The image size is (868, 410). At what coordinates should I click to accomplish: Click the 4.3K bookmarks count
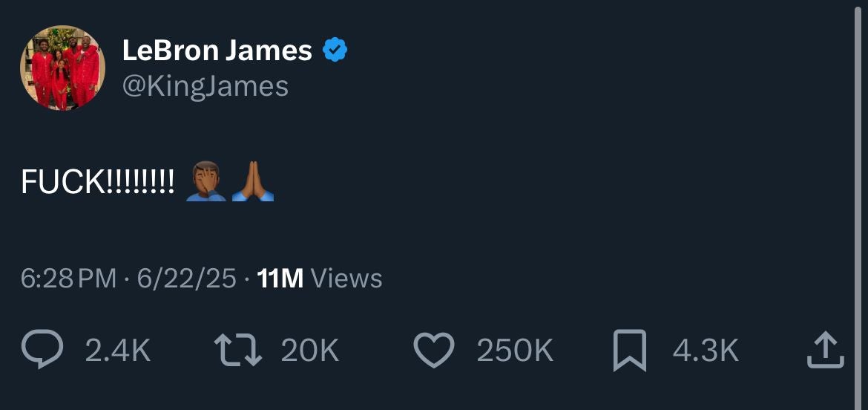706,351
